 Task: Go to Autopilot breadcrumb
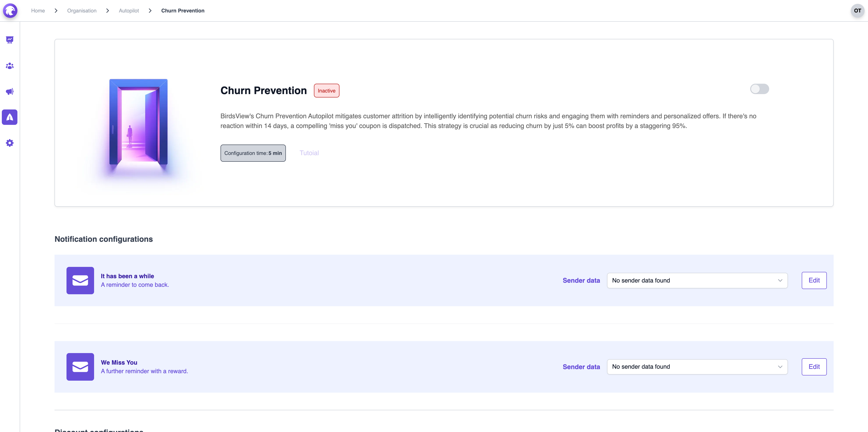[129, 11]
